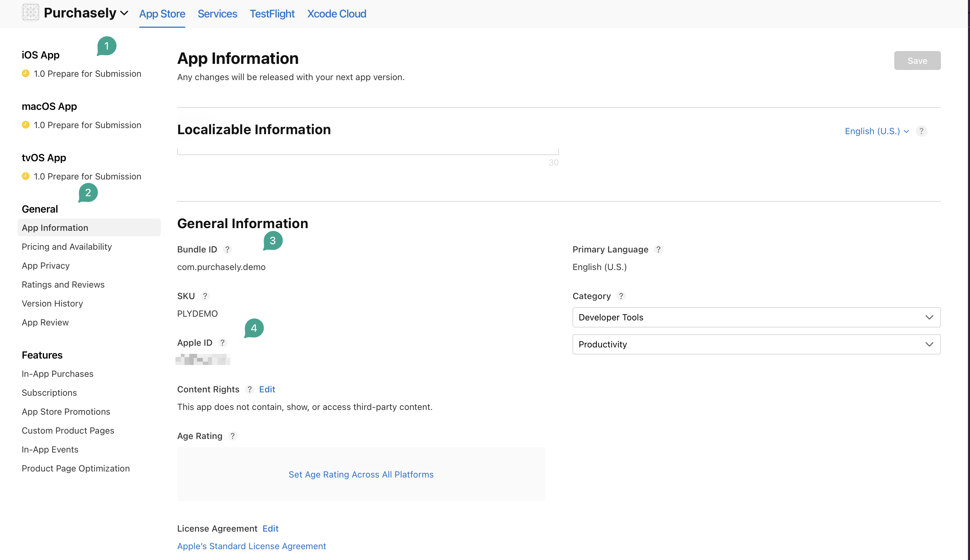Click the blurred Apple ID value
The image size is (970, 560).
pos(203,360)
